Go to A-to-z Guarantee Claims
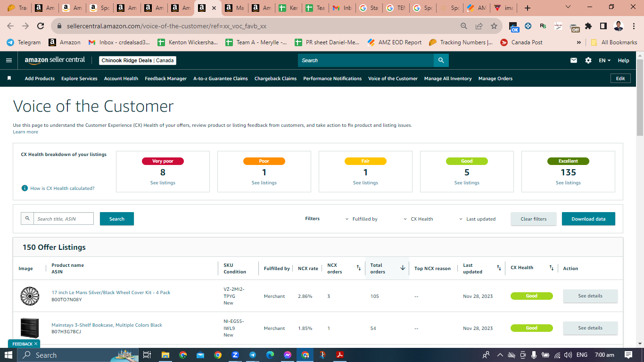The width and height of the screenshot is (644, 362). [220, 78]
